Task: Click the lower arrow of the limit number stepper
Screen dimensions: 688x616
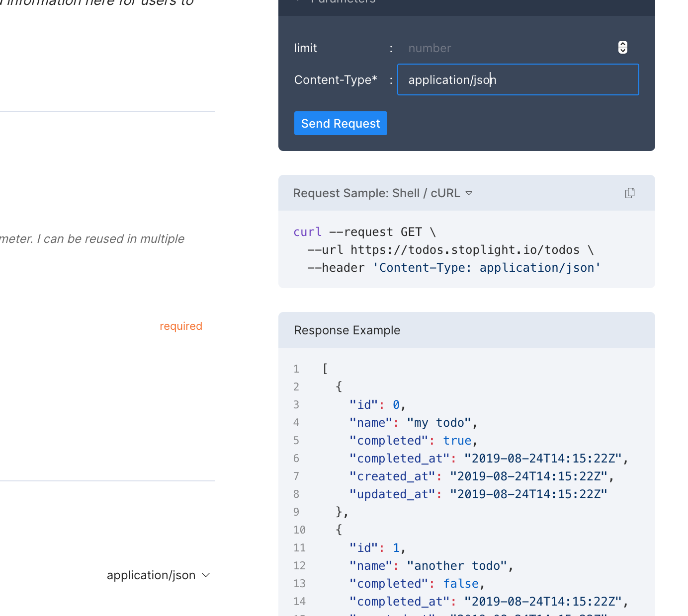Action: point(622,50)
